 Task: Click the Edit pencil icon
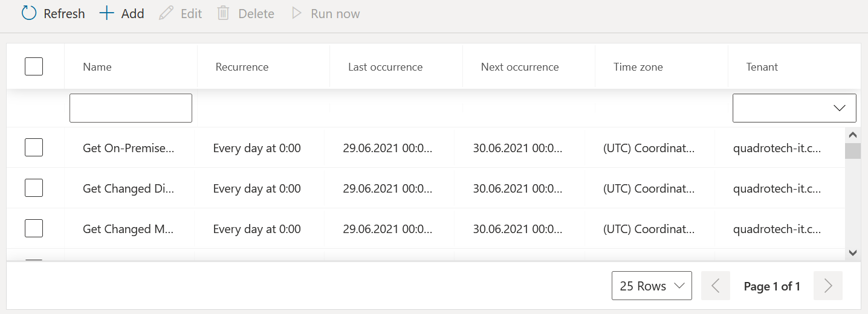pos(166,13)
